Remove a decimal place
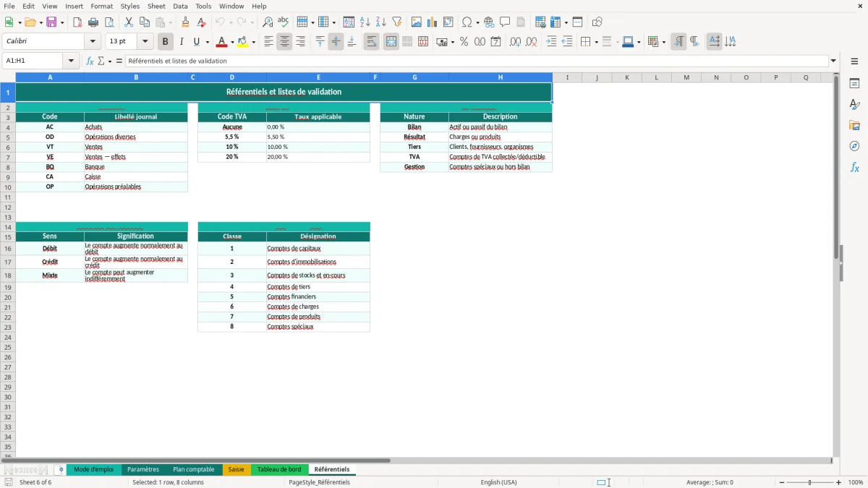The width and height of the screenshot is (868, 488). point(532,42)
